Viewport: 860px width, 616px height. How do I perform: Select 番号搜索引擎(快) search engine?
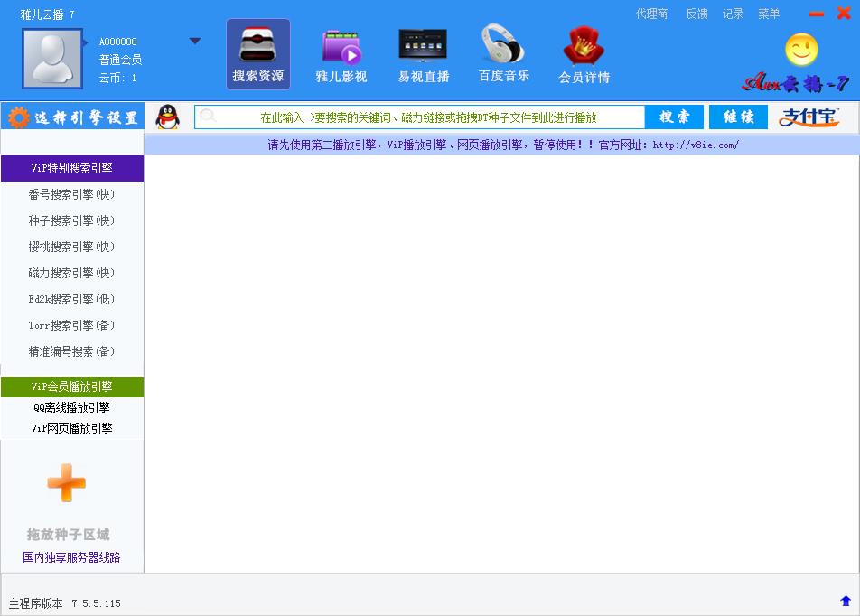[71, 194]
